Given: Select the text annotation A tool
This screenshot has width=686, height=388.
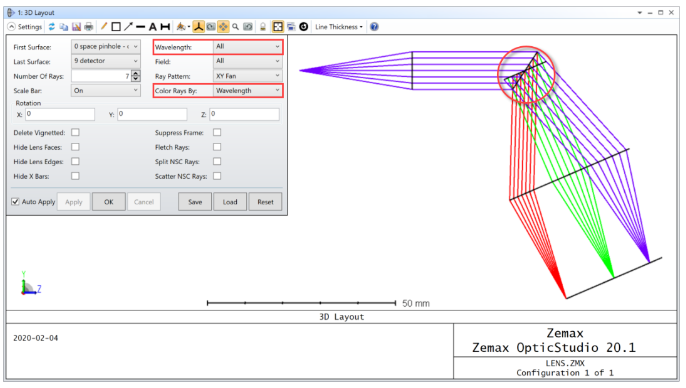Looking at the screenshot, I should (153, 27).
